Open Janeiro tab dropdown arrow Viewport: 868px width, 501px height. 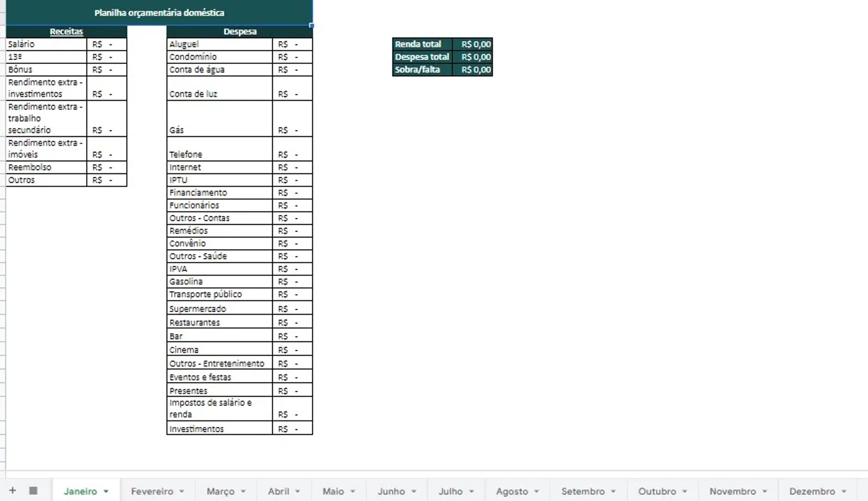106,492
